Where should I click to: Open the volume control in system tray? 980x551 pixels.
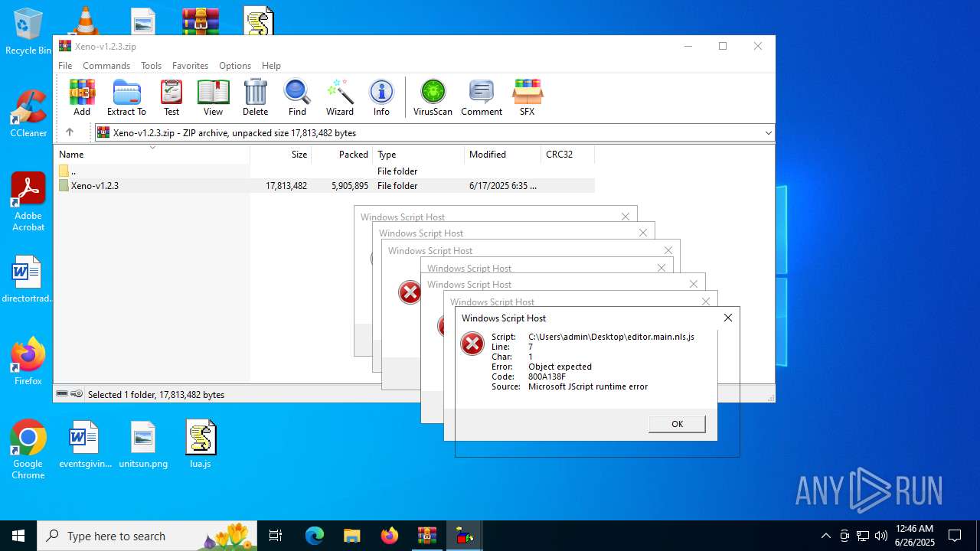tap(881, 536)
